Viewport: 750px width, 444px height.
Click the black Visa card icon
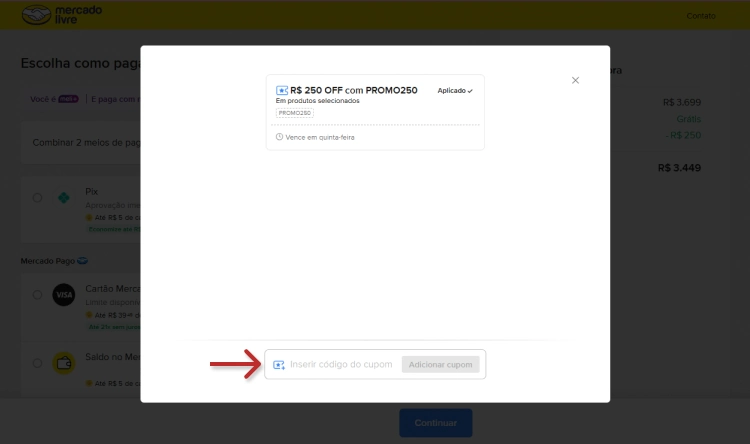pyautogui.click(x=64, y=295)
